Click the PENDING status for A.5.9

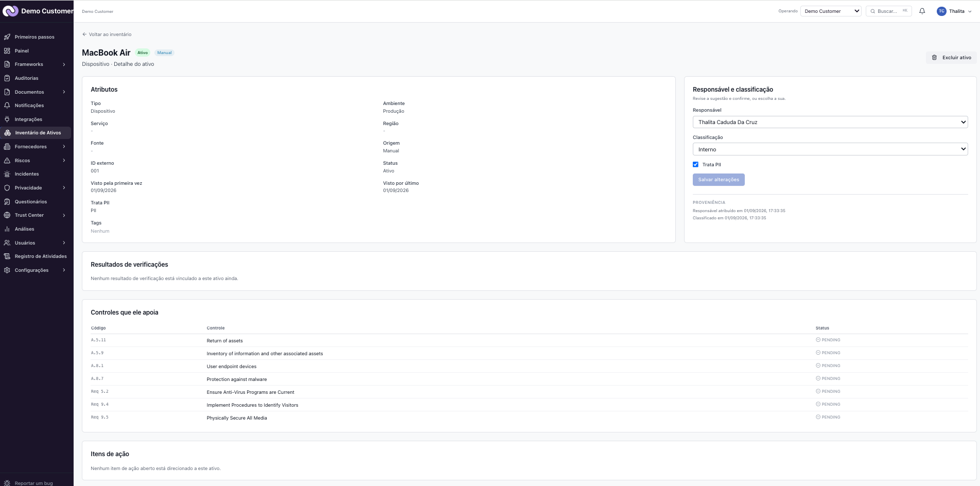click(828, 353)
